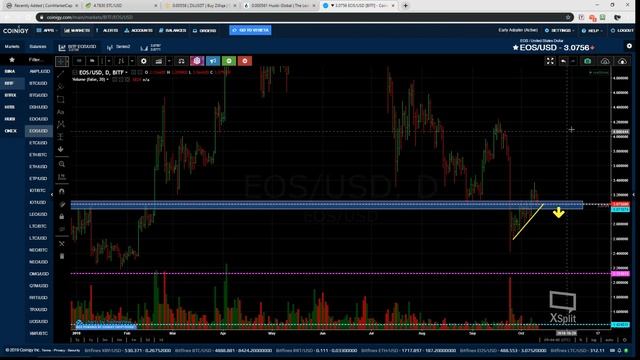640x360 pixels.
Task: Undo last chart action
Action: pyautogui.click(x=563, y=61)
